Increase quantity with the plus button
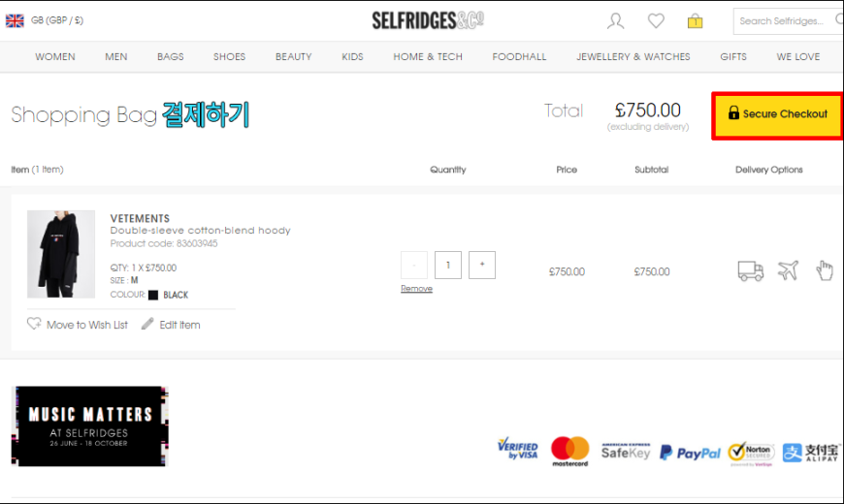This screenshot has height=504, width=844. tap(482, 265)
